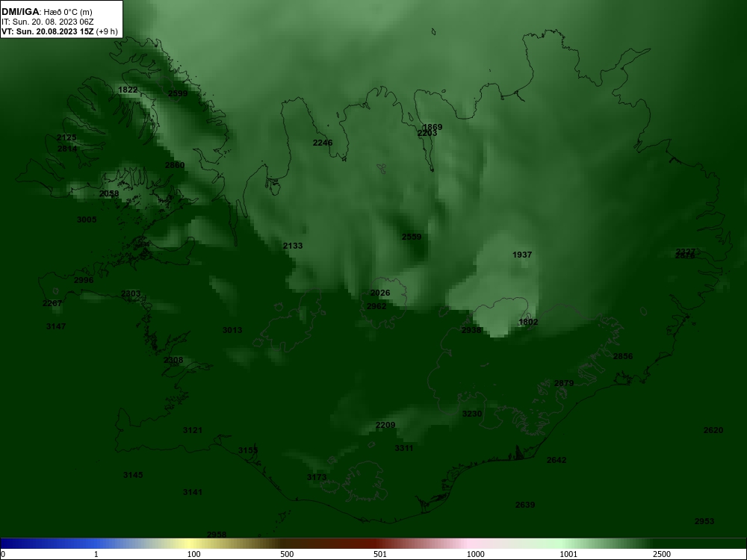Click the 2133 value label
Screen dimensions: 747x560
(x=293, y=246)
